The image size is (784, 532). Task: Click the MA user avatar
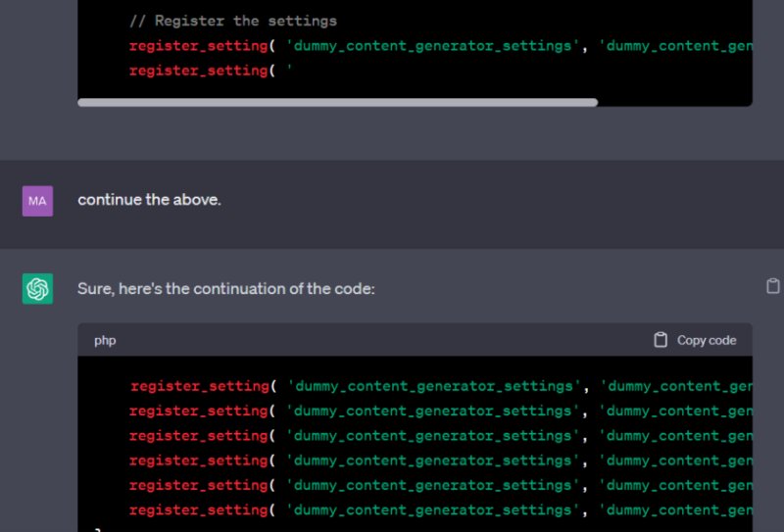[x=37, y=201]
